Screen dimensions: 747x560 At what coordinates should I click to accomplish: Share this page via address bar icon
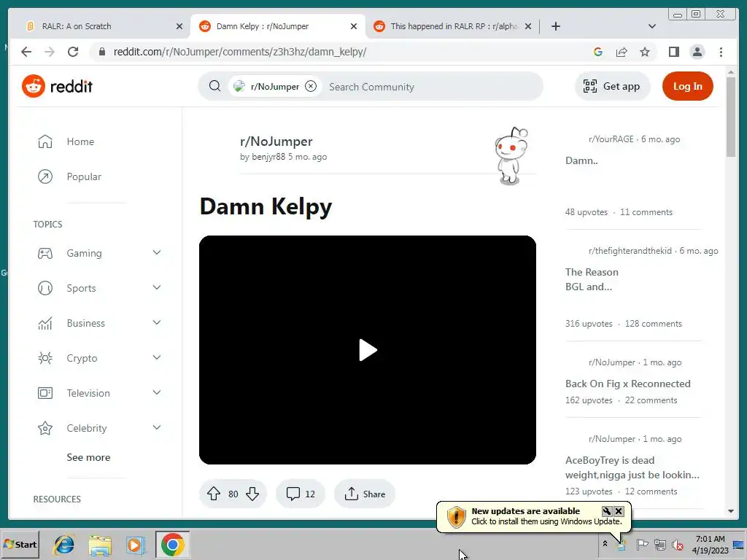[x=622, y=52]
